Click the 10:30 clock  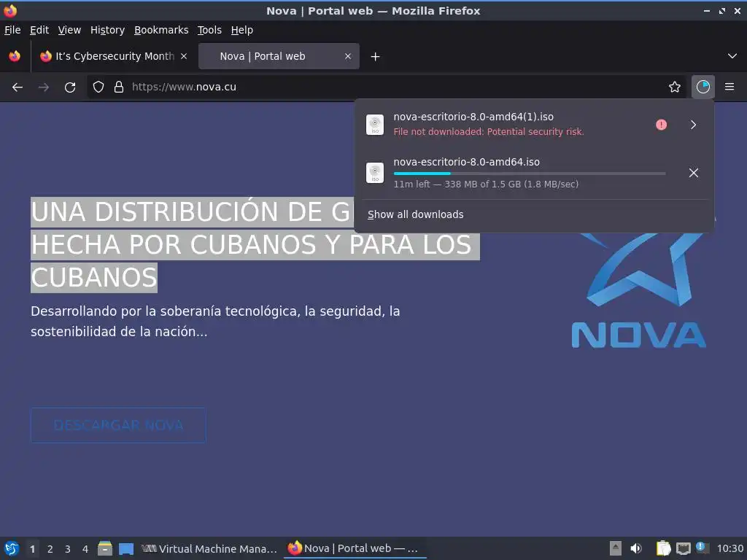pos(729,548)
